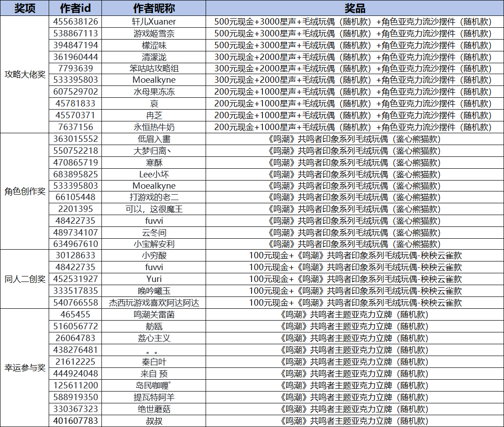Select nickname 小穷酸

(x=154, y=256)
